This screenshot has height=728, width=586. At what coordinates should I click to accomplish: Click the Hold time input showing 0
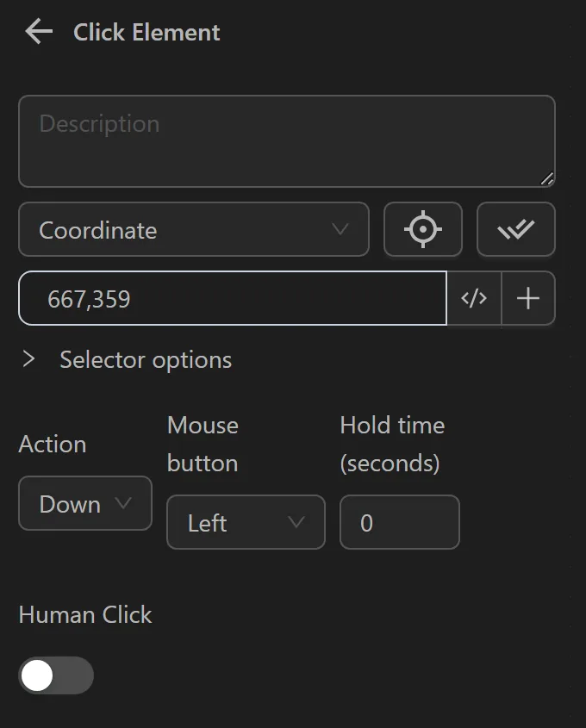tap(400, 522)
